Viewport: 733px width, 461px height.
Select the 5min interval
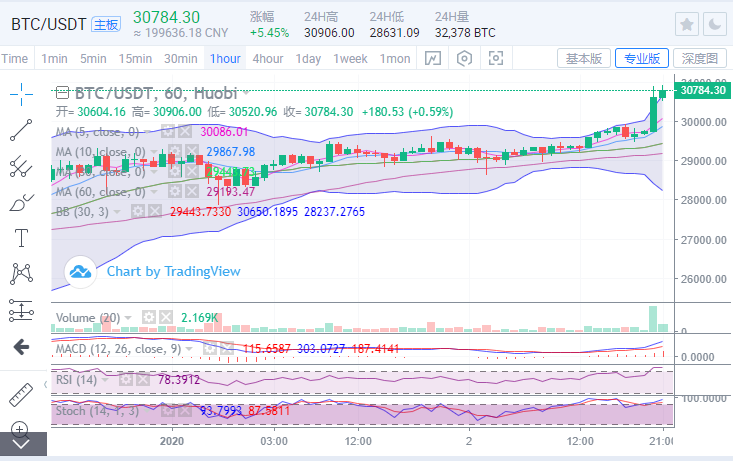93,58
